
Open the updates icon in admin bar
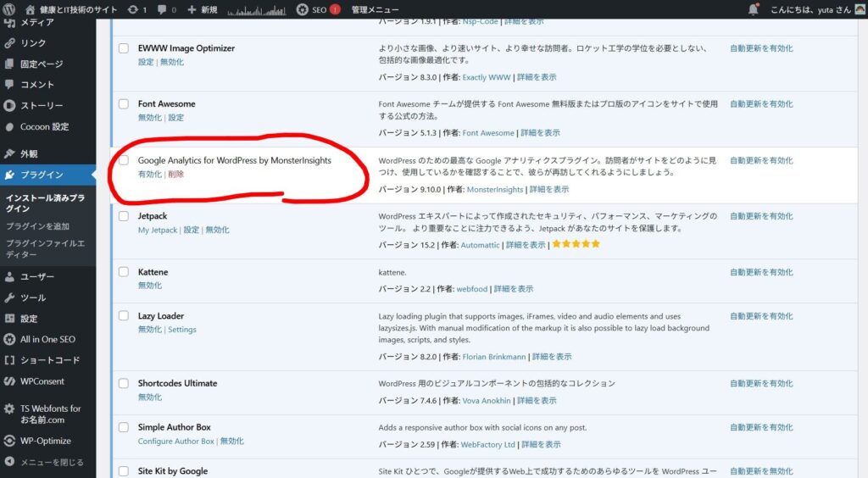click(133, 9)
